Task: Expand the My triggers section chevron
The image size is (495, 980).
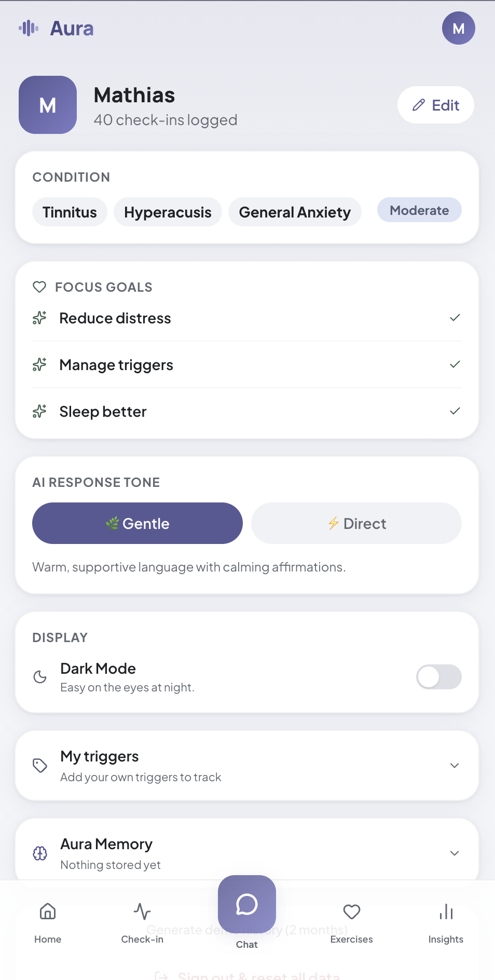Action: click(455, 766)
